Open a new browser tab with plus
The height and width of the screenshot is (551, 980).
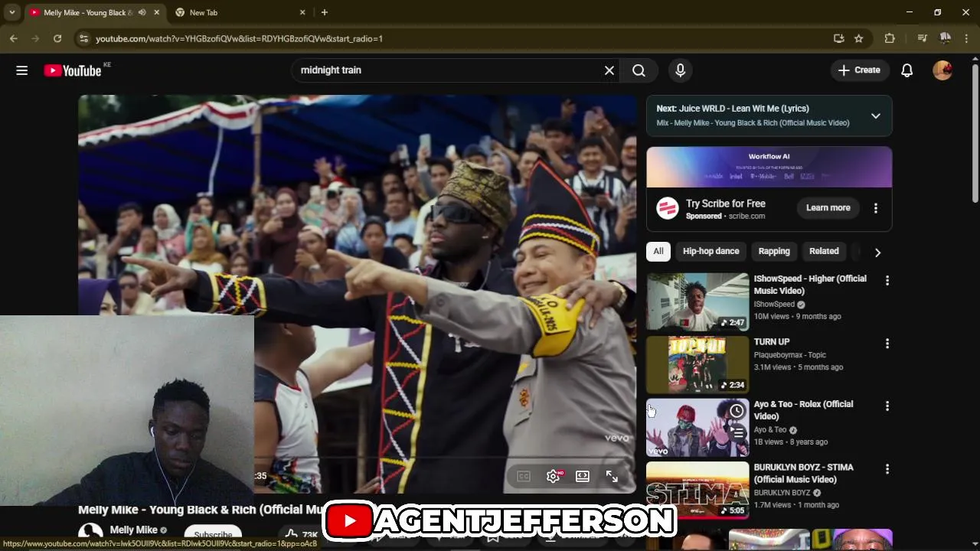click(x=325, y=12)
